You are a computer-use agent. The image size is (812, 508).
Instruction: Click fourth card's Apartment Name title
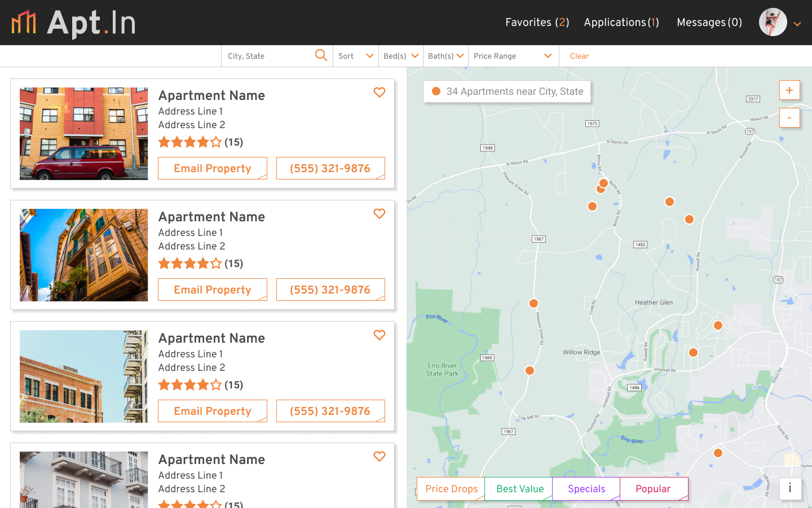[211, 459]
